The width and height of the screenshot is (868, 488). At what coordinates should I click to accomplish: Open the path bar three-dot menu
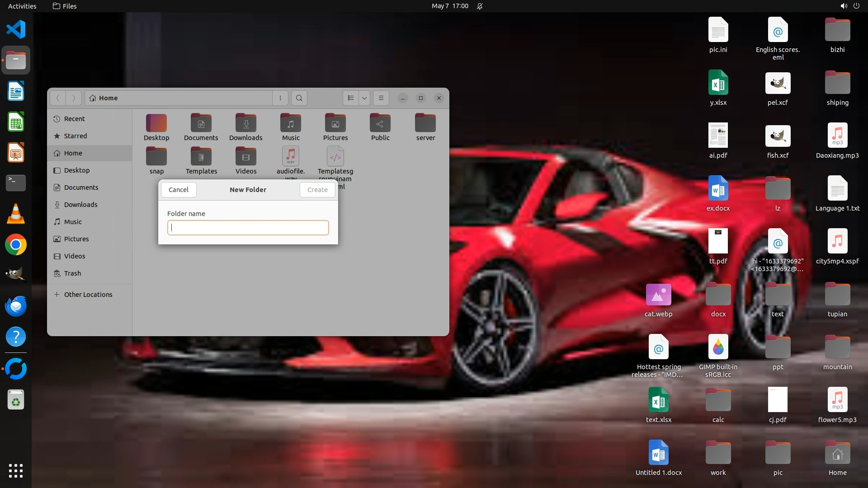(280, 98)
